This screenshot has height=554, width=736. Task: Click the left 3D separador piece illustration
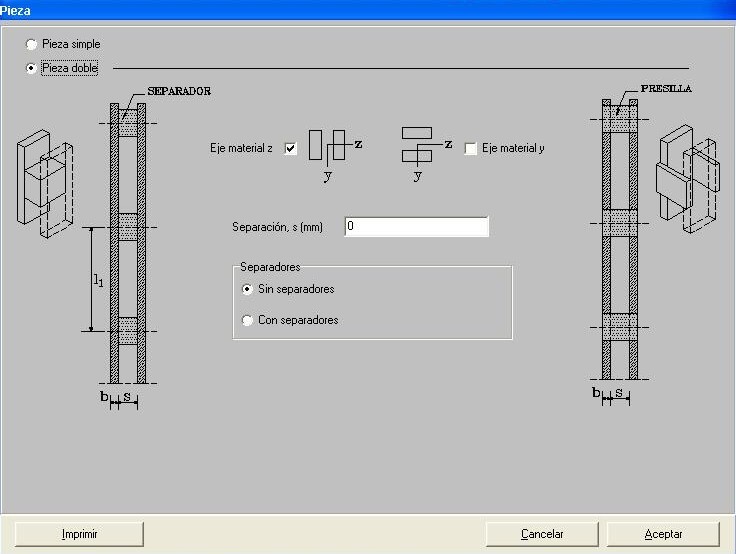click(x=44, y=178)
